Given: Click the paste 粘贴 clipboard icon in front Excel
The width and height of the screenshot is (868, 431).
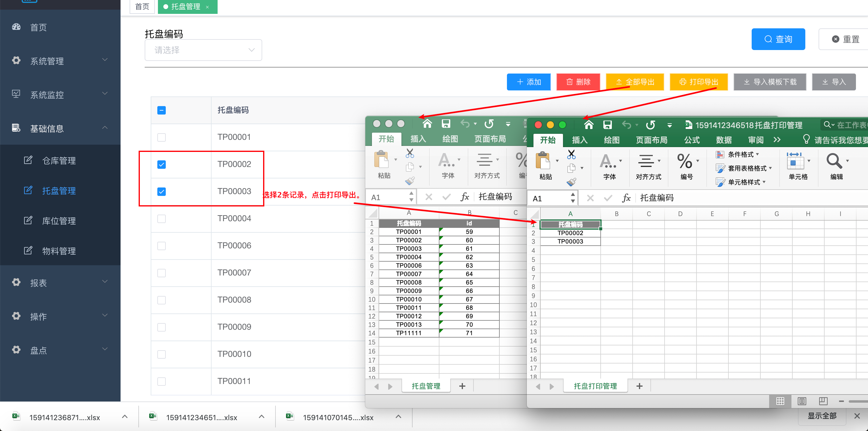Looking at the screenshot, I should (x=543, y=160).
